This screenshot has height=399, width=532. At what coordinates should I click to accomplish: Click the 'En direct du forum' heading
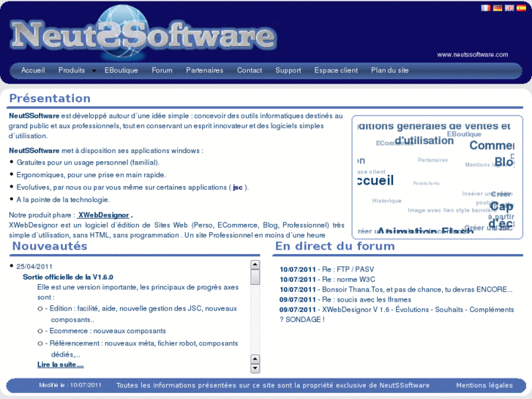pyautogui.click(x=335, y=246)
